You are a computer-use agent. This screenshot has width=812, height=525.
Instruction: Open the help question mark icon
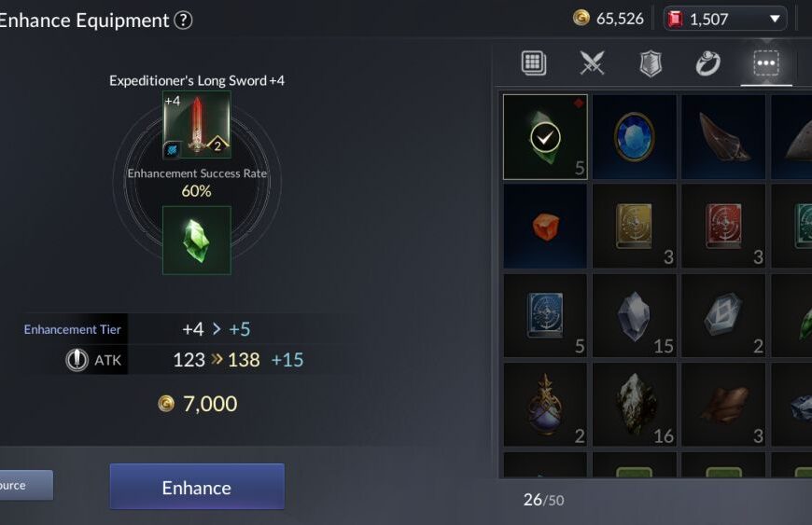[x=183, y=21]
